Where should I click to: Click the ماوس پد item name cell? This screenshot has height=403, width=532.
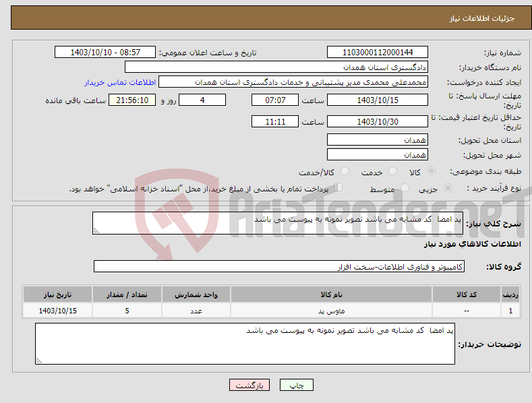click(331, 311)
